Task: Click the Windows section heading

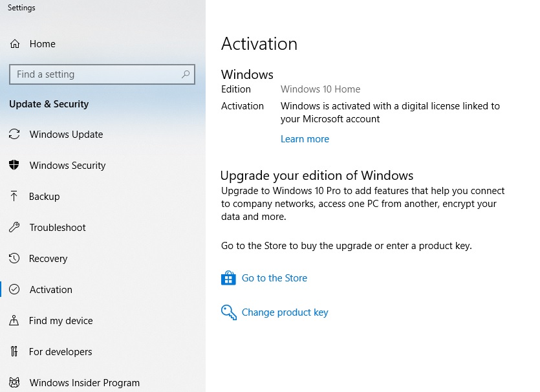Action: 247,74
